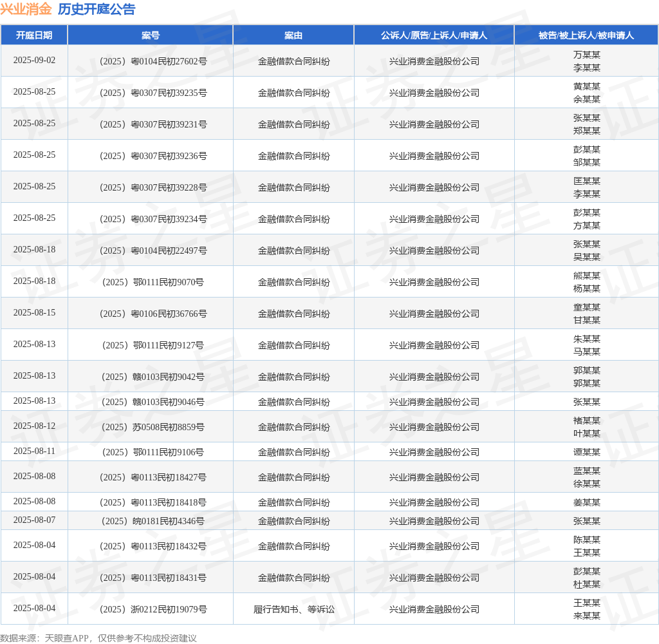
Task: Click defendant 叶某某
Action: pyautogui.click(x=587, y=433)
